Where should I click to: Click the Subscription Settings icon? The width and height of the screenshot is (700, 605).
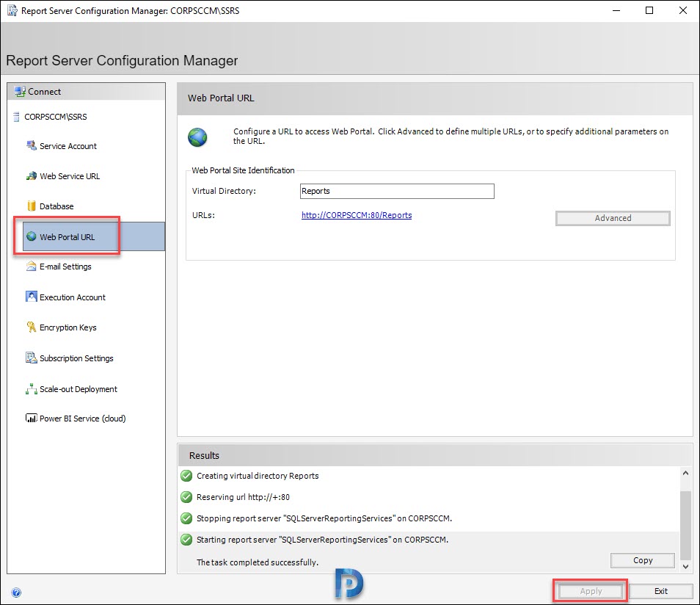coord(32,358)
